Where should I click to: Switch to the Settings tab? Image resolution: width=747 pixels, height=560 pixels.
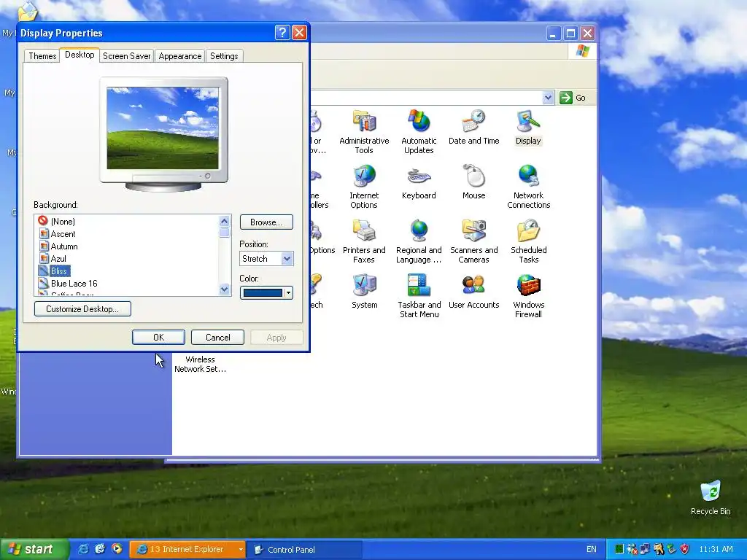tap(224, 55)
